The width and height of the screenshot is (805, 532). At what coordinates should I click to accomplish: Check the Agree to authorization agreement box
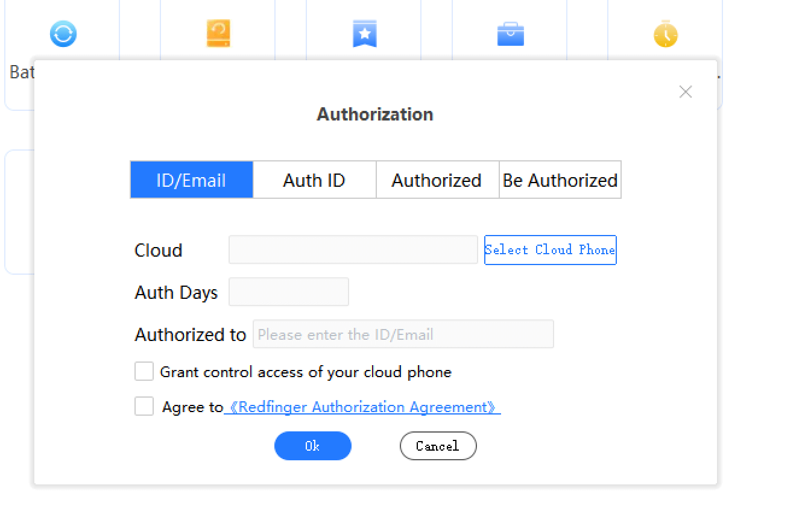144,406
